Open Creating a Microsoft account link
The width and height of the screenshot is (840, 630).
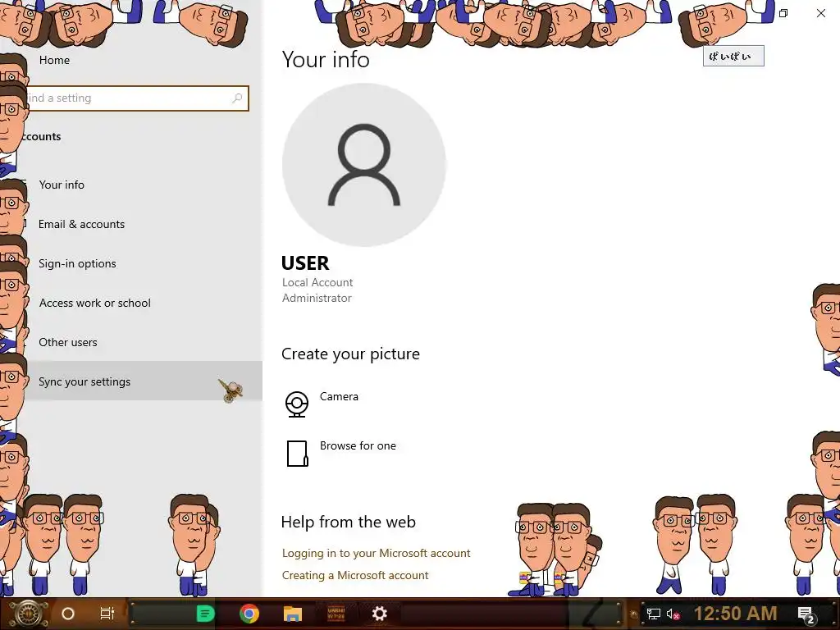[355, 575]
